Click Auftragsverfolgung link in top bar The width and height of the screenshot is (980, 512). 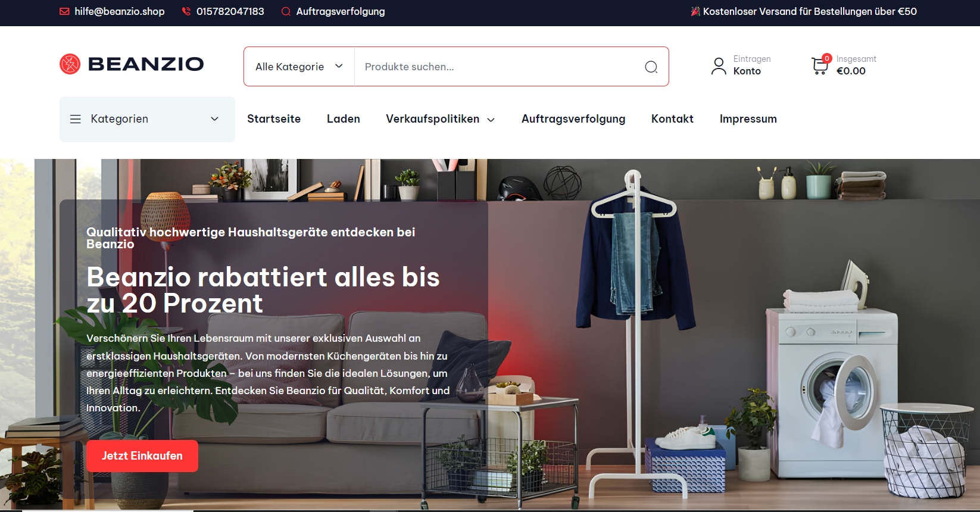click(x=341, y=11)
